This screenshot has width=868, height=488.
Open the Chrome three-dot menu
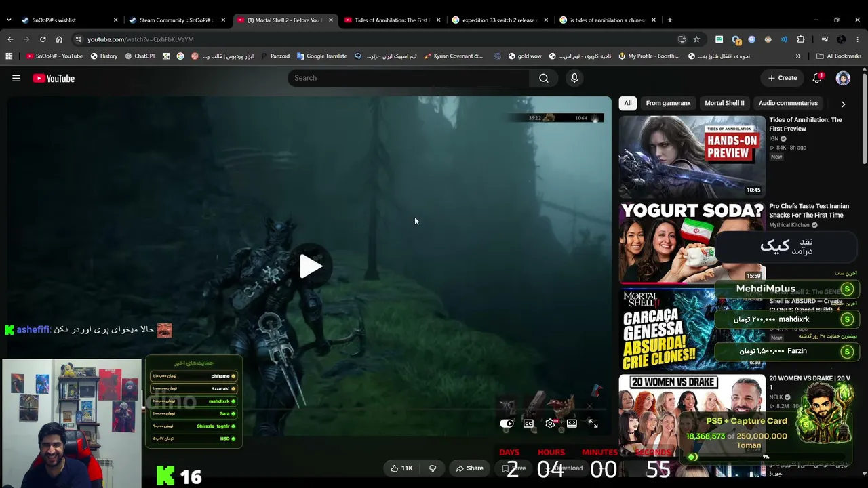click(858, 39)
